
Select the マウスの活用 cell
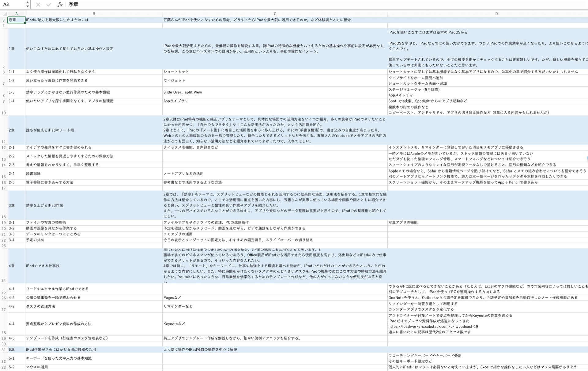pos(94,367)
